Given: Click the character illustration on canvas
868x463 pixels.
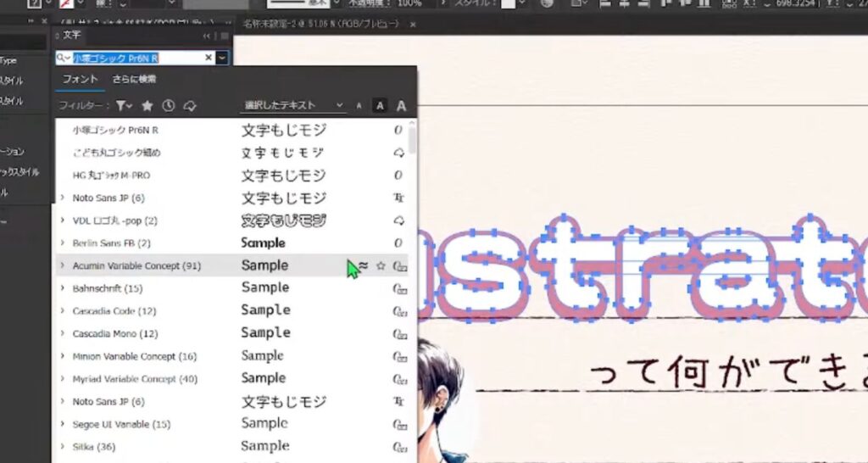Looking at the screenshot, I should click(442, 400).
